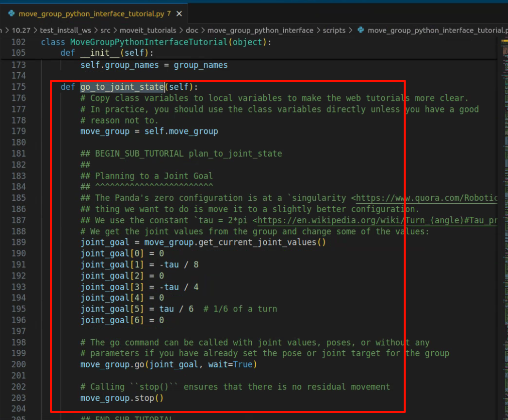The width and height of the screenshot is (508, 420).
Task: Open the src breadcrumb segment
Action: (105, 31)
